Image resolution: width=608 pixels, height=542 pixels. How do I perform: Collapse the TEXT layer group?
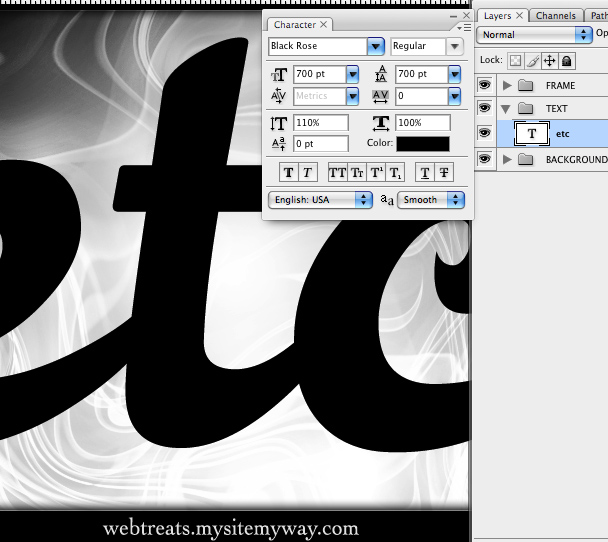(506, 109)
